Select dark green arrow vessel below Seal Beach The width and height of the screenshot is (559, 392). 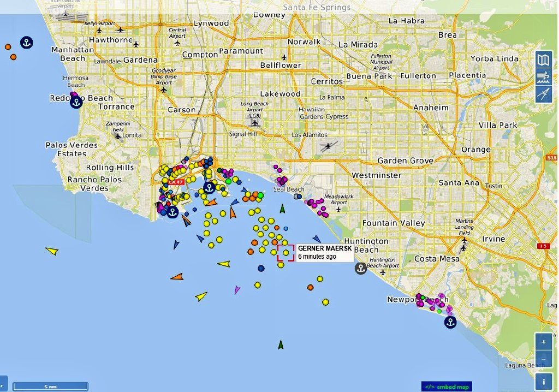tap(282, 209)
